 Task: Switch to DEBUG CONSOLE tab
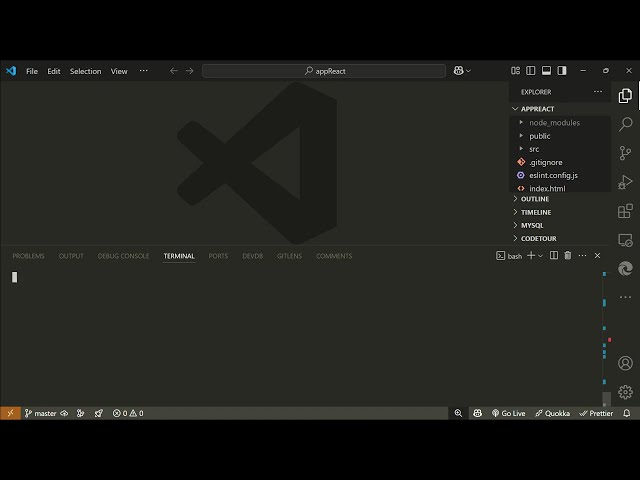[123, 256]
